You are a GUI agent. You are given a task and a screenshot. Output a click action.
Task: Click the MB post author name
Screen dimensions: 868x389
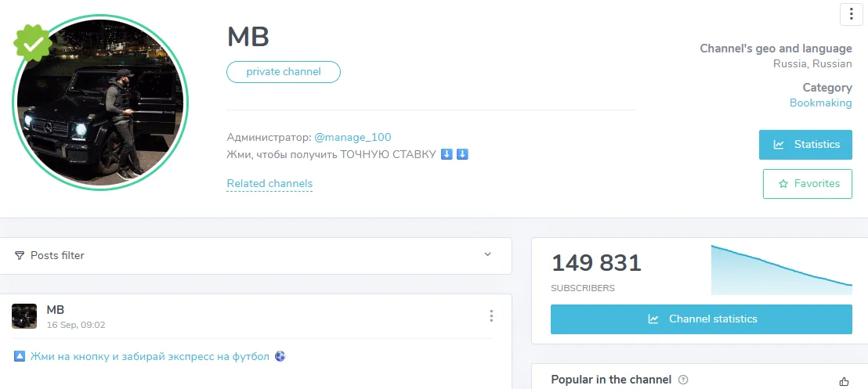click(x=56, y=310)
